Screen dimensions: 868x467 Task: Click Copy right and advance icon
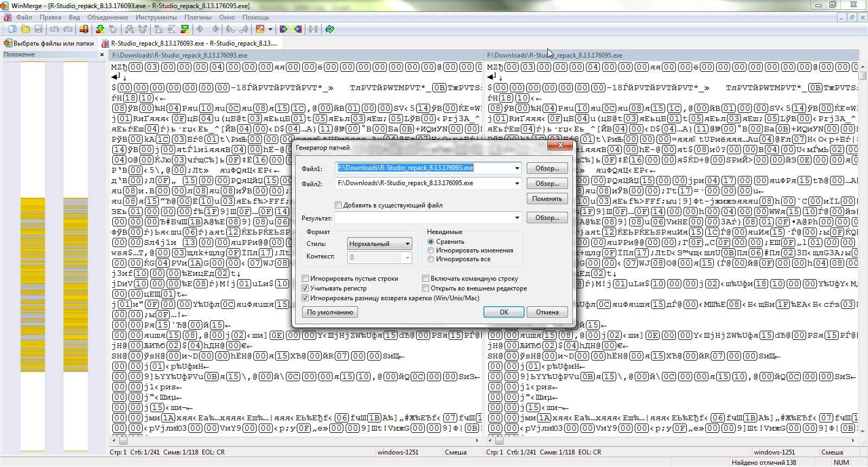(231, 29)
